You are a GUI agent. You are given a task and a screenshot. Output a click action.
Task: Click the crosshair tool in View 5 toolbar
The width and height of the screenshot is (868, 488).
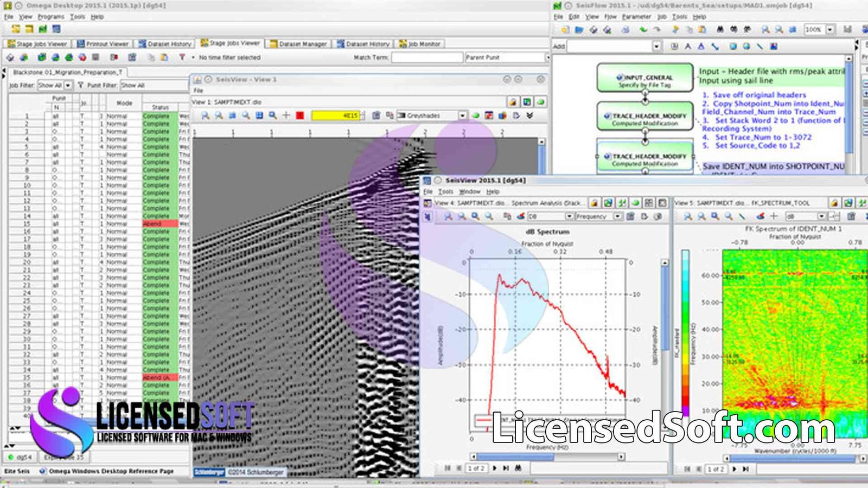tap(774, 216)
